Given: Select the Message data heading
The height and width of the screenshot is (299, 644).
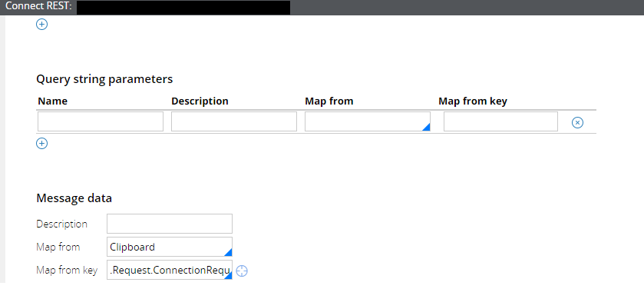Looking at the screenshot, I should 74,198.
